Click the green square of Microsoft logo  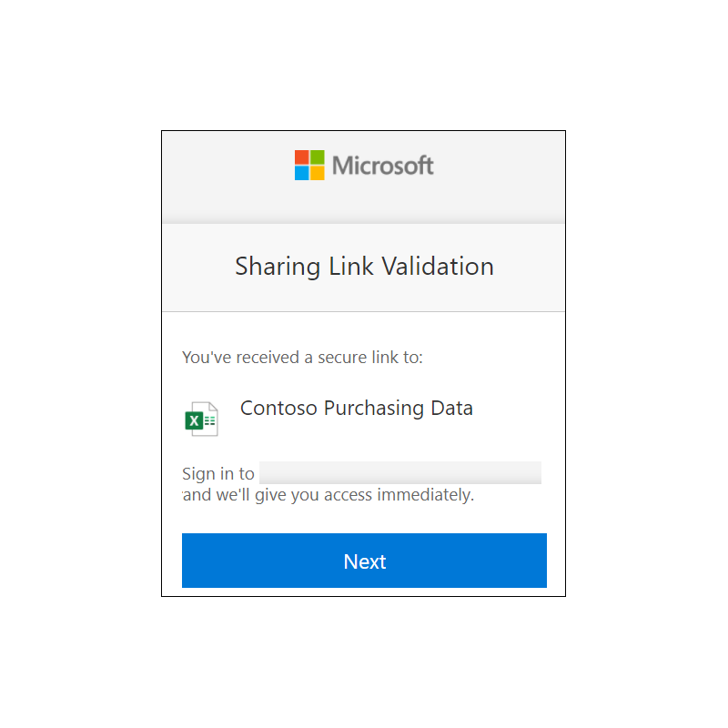click(318, 157)
